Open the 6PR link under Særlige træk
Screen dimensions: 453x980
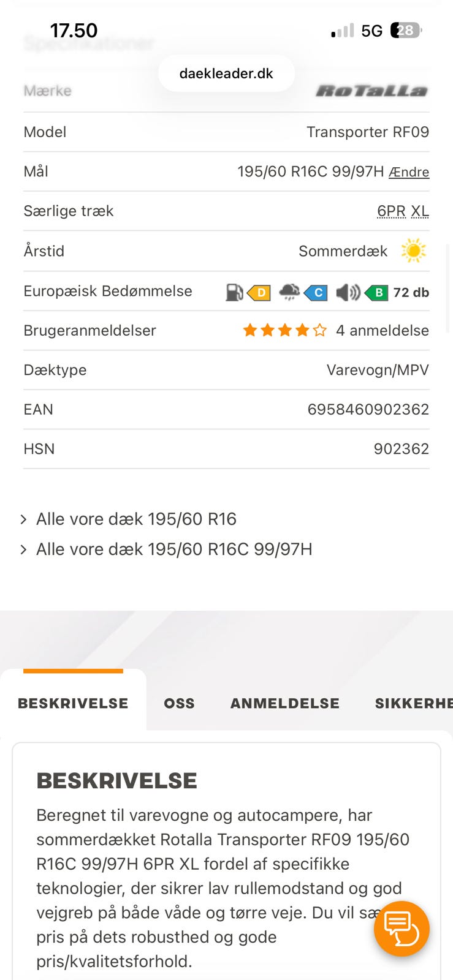390,211
